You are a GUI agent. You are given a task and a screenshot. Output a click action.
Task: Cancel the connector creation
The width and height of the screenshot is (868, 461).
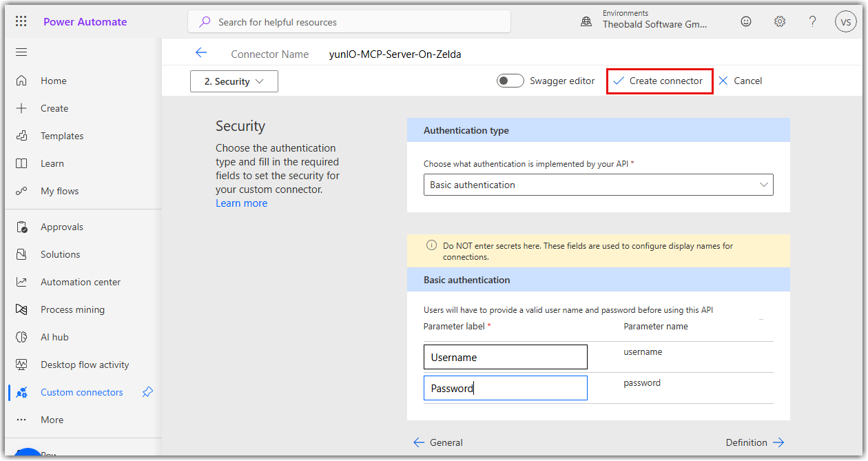pyautogui.click(x=741, y=81)
